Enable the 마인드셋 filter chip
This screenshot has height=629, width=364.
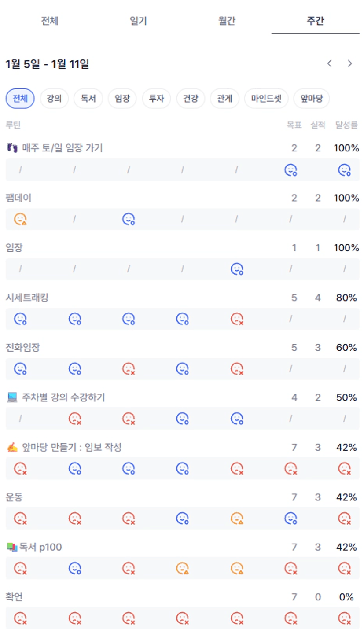pos(266,99)
